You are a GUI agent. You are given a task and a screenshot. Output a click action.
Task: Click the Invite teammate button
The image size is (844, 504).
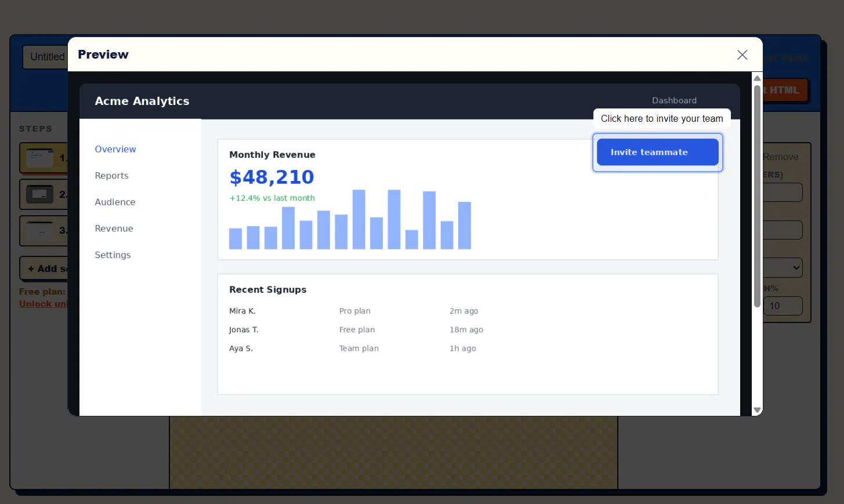coord(657,152)
